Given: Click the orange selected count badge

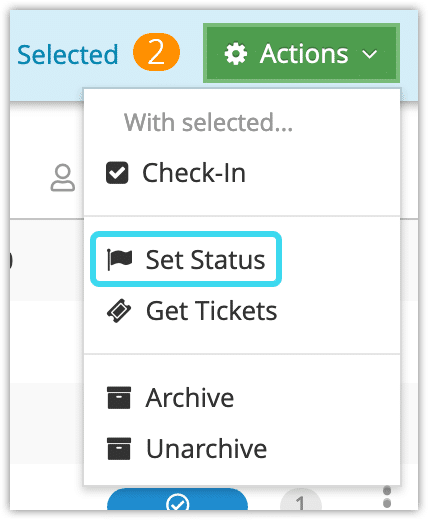Looking at the screenshot, I should pos(156,52).
